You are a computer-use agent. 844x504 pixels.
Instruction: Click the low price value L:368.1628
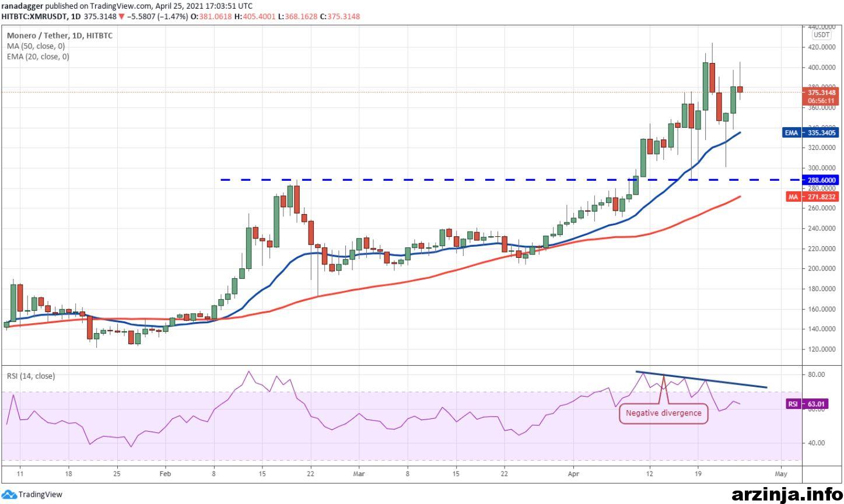pyautogui.click(x=297, y=16)
